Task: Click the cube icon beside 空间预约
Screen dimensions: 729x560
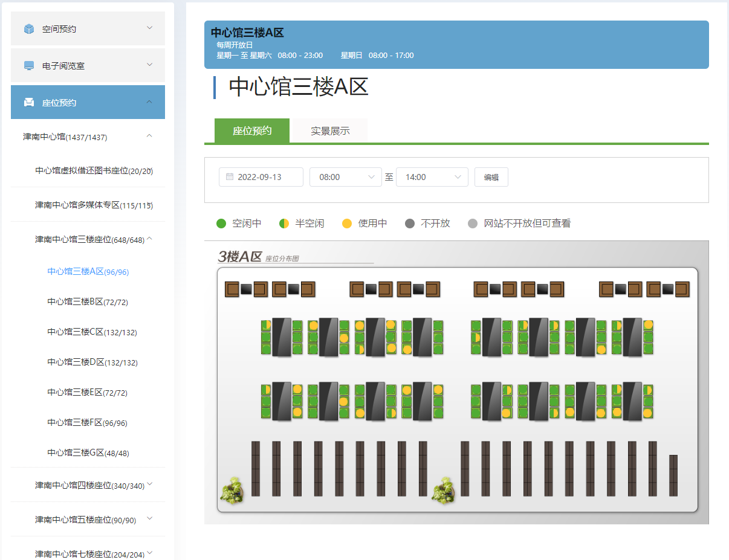Action: (29, 29)
